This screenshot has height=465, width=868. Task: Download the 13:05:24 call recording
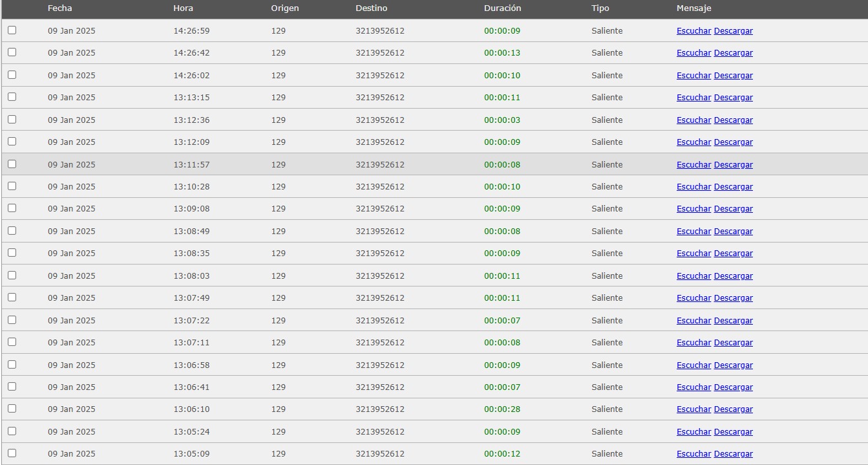[x=733, y=432]
